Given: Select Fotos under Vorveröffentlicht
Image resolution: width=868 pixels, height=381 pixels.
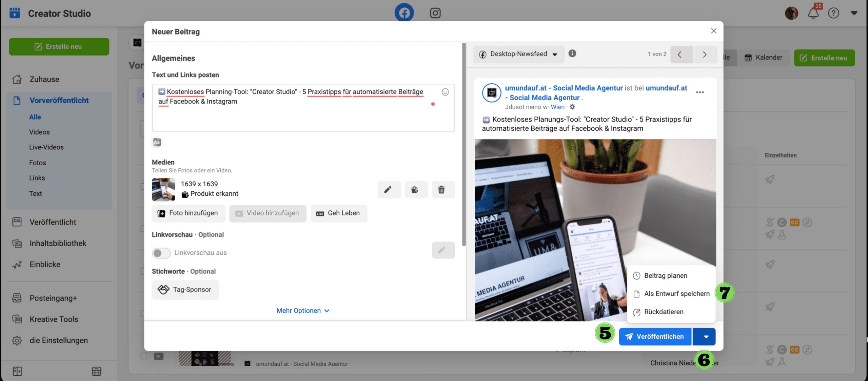Looking at the screenshot, I should [x=37, y=163].
